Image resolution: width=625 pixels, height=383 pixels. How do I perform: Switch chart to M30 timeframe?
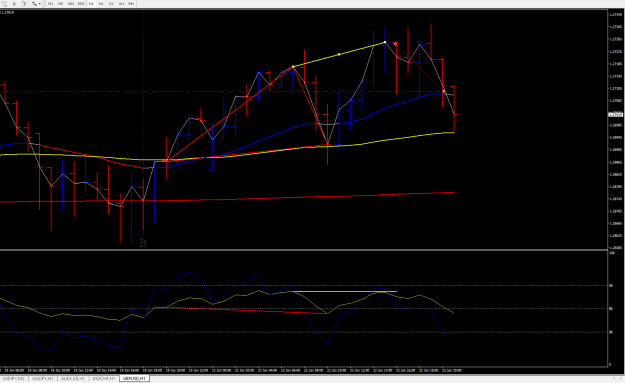[x=81, y=4]
